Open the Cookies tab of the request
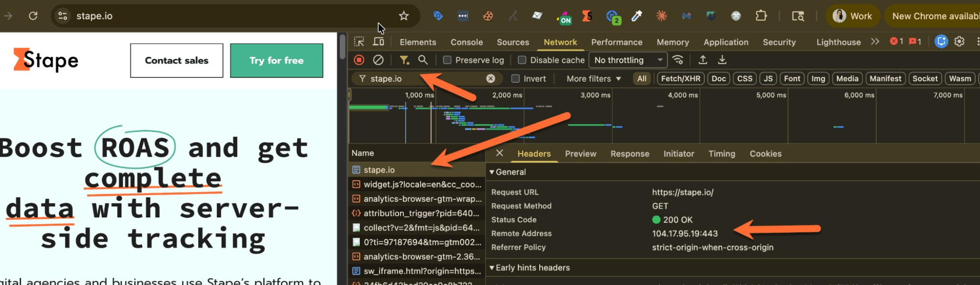 [x=765, y=154]
